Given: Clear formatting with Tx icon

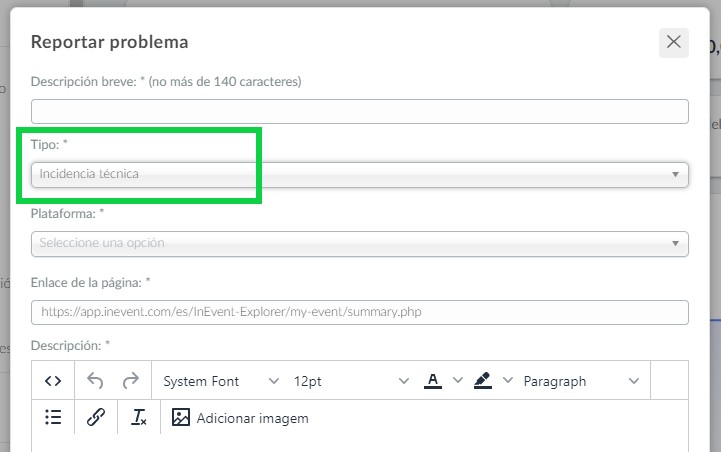Looking at the screenshot, I should [x=139, y=417].
